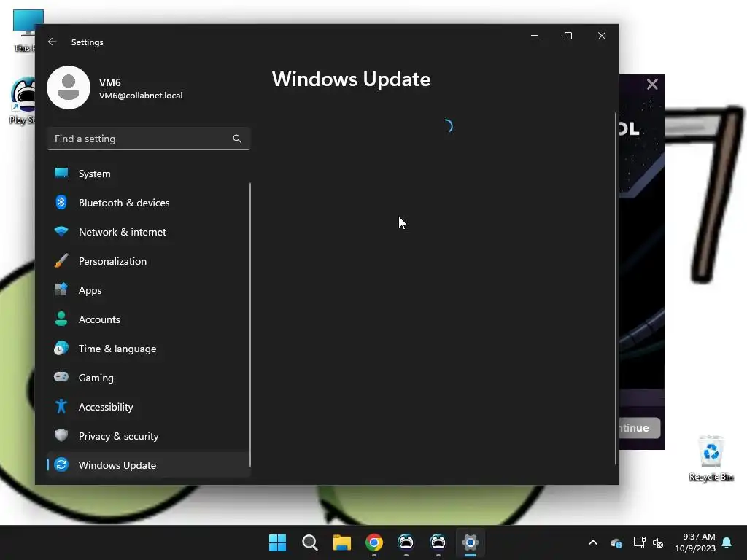747x560 pixels.
Task: Open Google Chrome from the taskbar
Action: coord(374,542)
